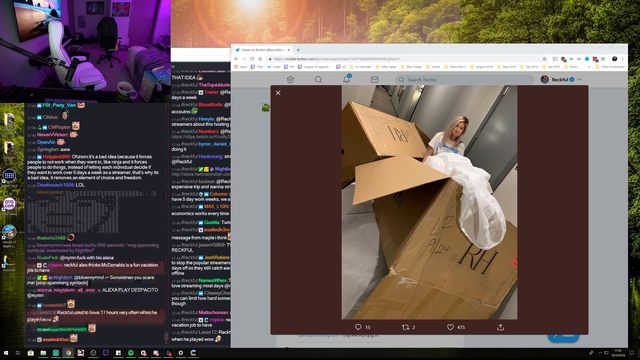Open the Apps bookmark shortcut
The image size is (640, 360).
[x=241, y=67]
